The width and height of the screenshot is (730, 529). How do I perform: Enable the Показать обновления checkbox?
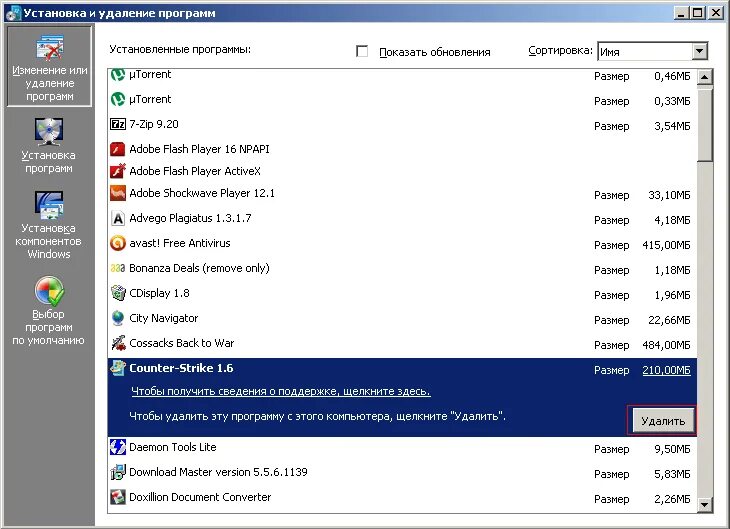[x=362, y=51]
